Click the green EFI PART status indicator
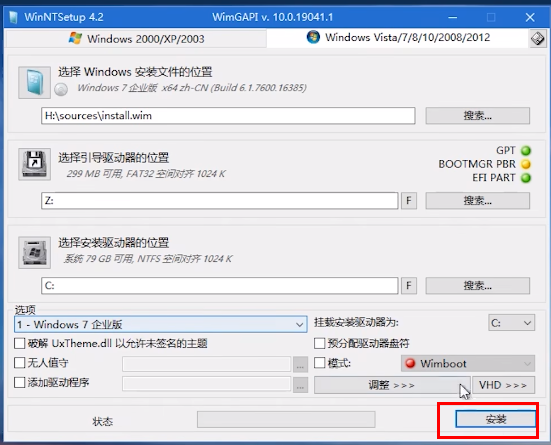The image size is (551, 445). (x=526, y=178)
